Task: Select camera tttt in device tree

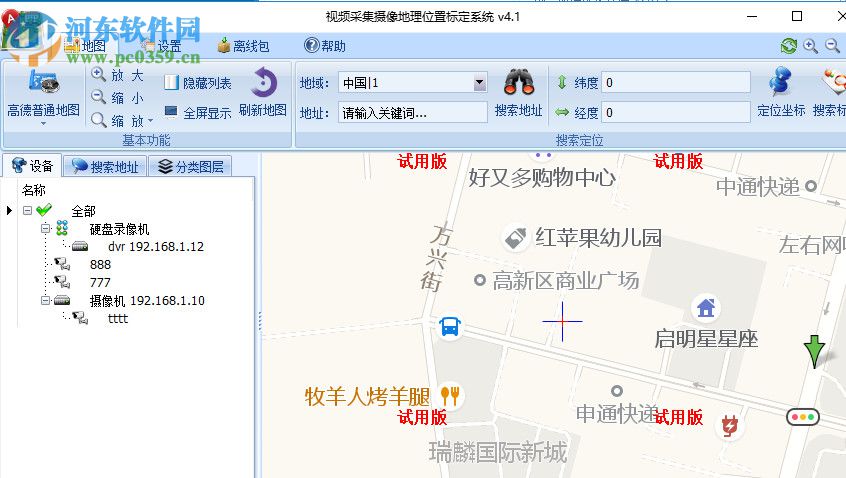Action: [x=118, y=319]
